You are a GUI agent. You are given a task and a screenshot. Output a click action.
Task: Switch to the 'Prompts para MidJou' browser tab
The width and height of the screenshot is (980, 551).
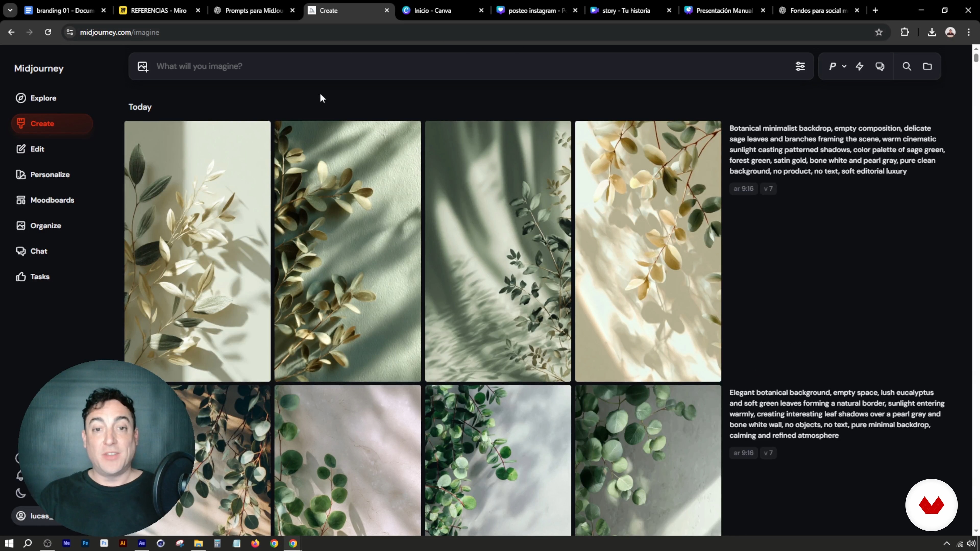254,11
